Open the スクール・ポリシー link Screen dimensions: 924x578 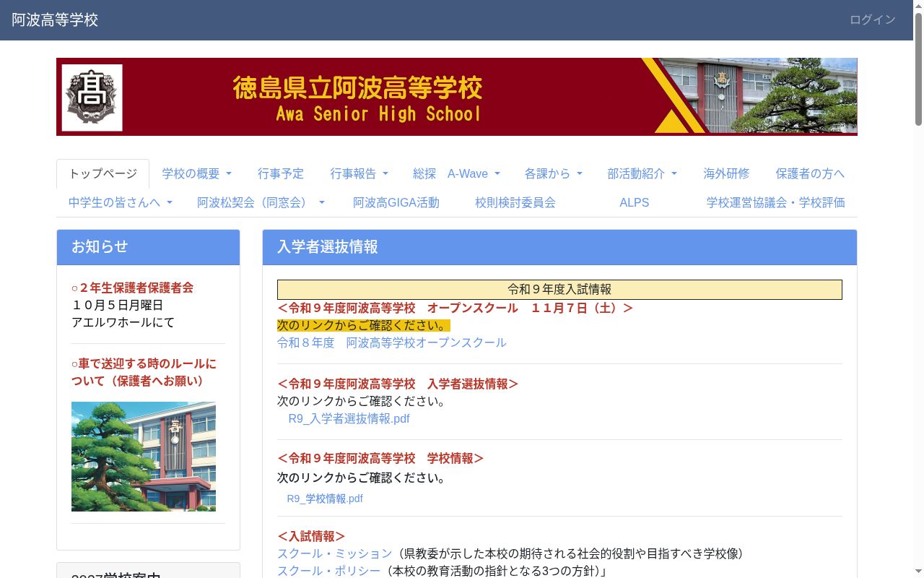[x=329, y=571]
